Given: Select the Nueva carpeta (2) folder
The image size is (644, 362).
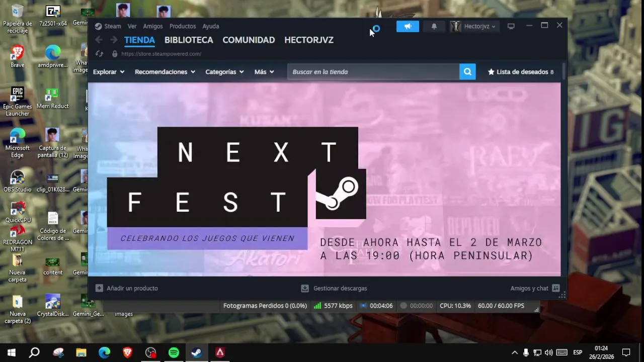Looking at the screenshot, I should (x=18, y=309).
